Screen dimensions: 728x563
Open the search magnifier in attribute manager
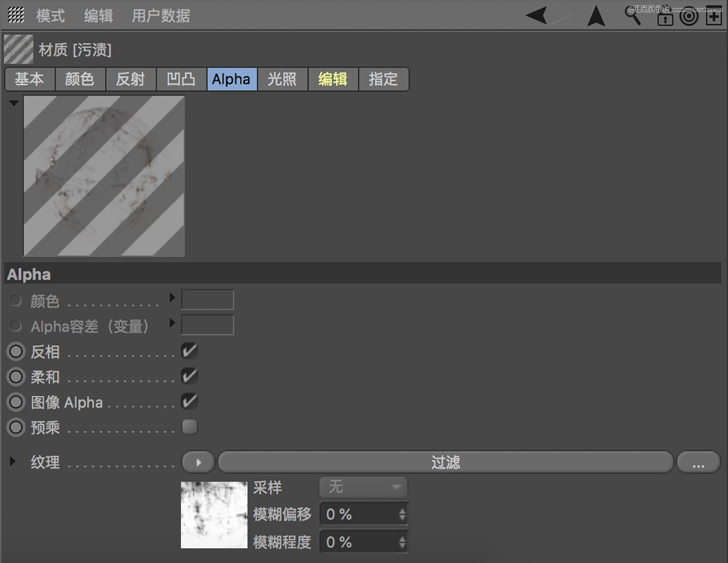click(633, 16)
